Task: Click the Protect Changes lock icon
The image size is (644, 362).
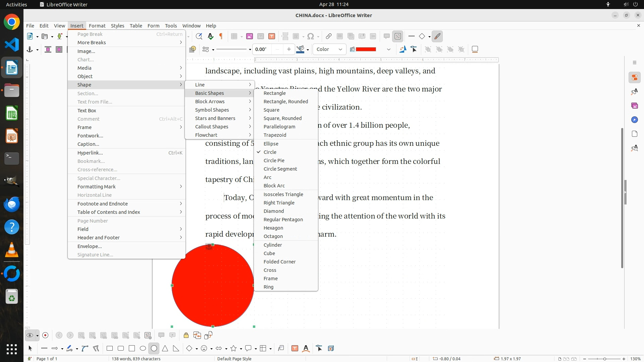Action: 186,335
